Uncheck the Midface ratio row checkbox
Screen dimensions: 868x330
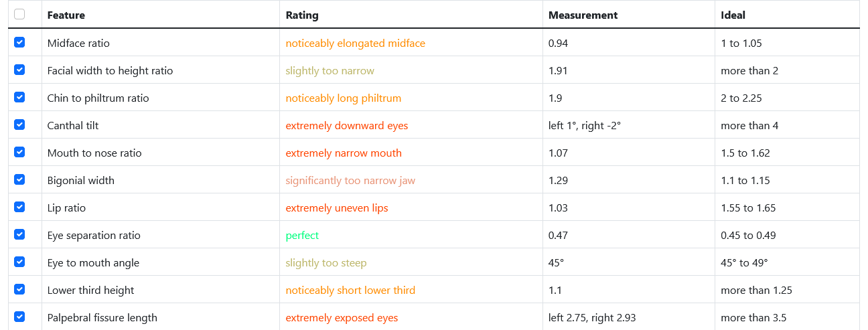[19, 42]
